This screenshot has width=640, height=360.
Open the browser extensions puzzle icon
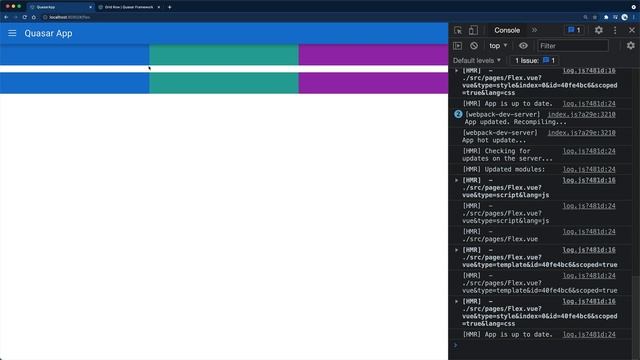click(606, 17)
